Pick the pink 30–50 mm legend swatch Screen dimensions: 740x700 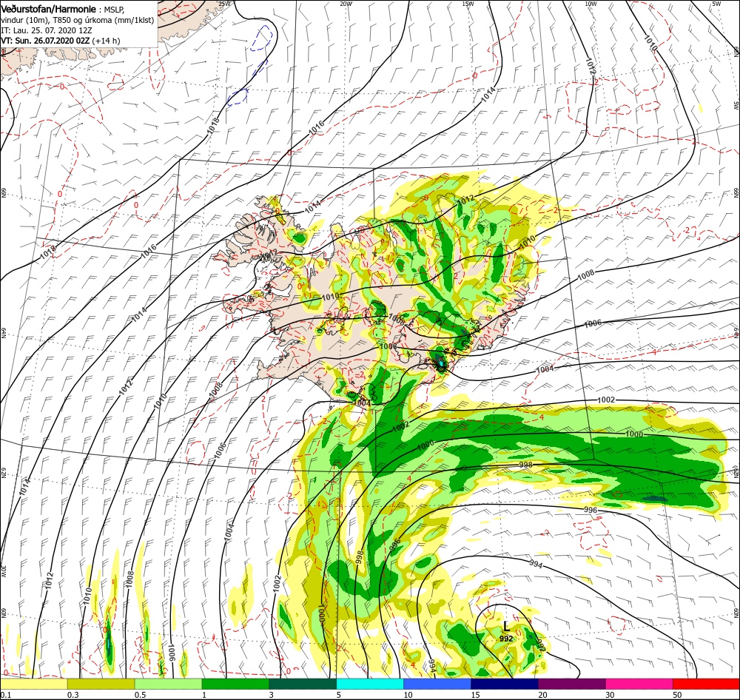(639, 684)
